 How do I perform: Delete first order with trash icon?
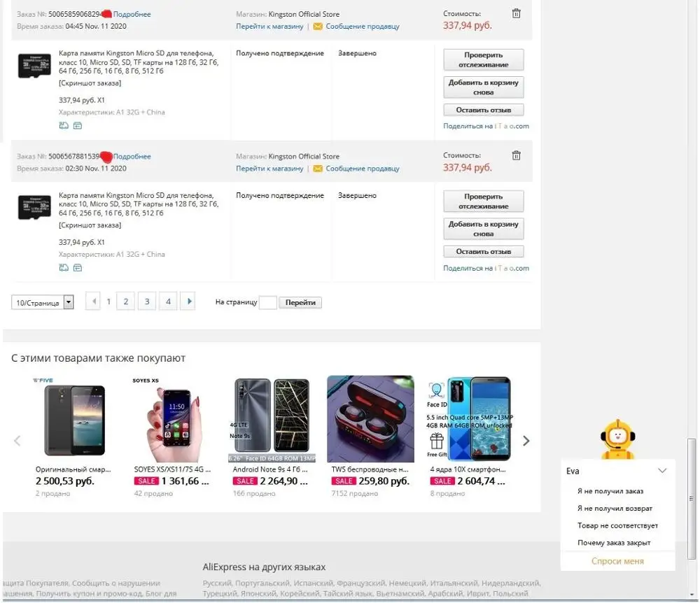(x=516, y=13)
